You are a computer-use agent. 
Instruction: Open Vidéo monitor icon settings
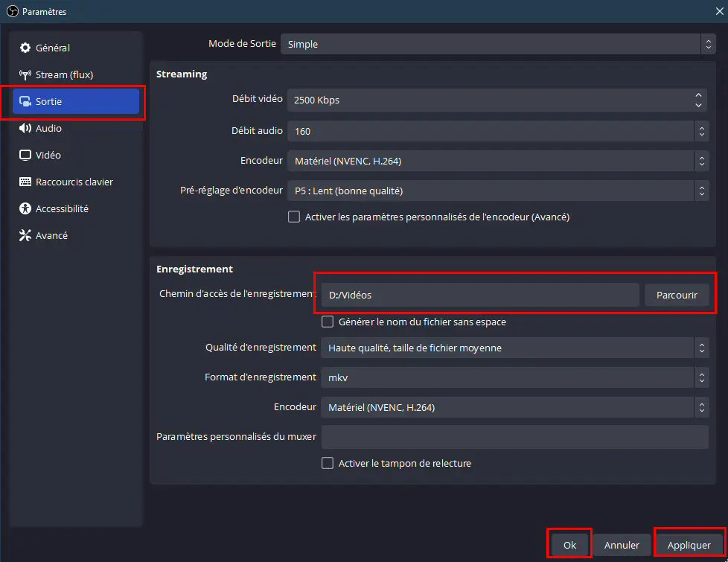(25, 155)
